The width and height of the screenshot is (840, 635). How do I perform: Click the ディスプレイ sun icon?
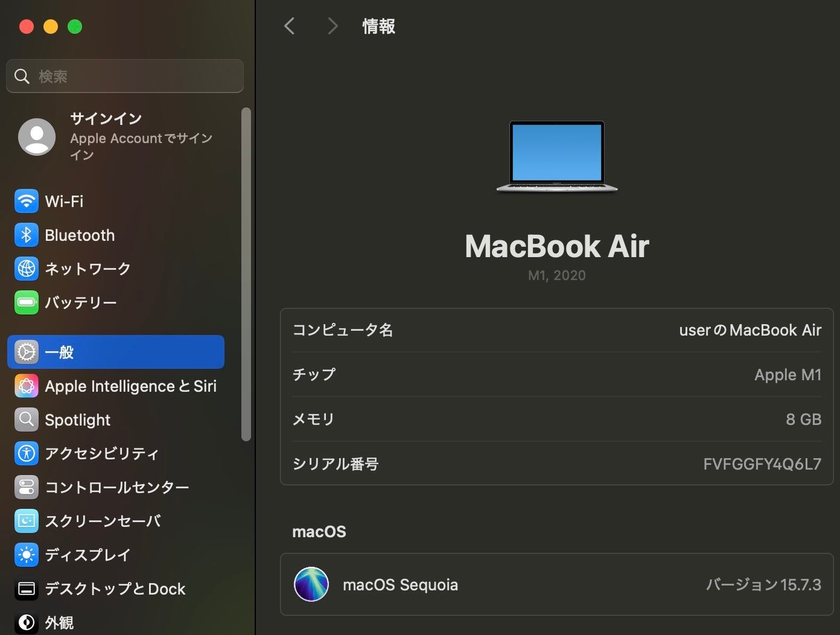pos(27,555)
